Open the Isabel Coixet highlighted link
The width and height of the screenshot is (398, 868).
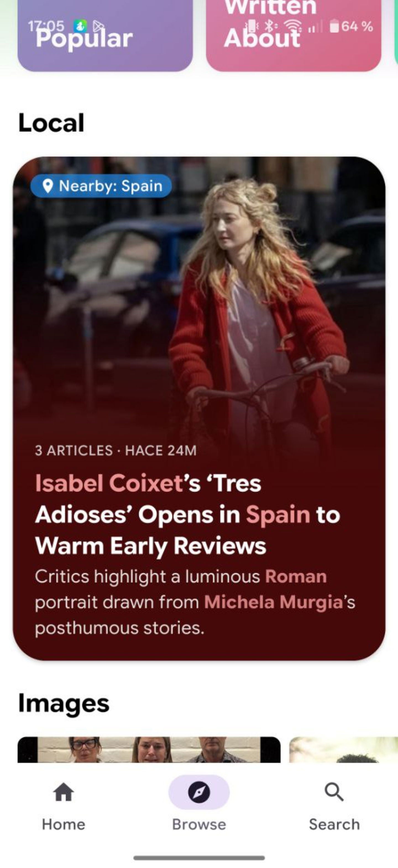click(109, 483)
